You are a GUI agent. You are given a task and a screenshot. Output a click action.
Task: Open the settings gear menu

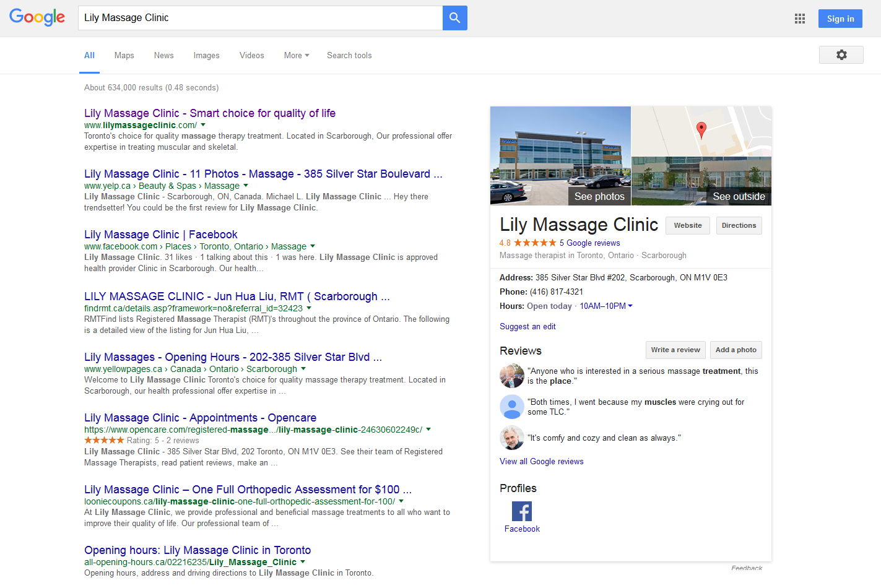[x=841, y=54]
